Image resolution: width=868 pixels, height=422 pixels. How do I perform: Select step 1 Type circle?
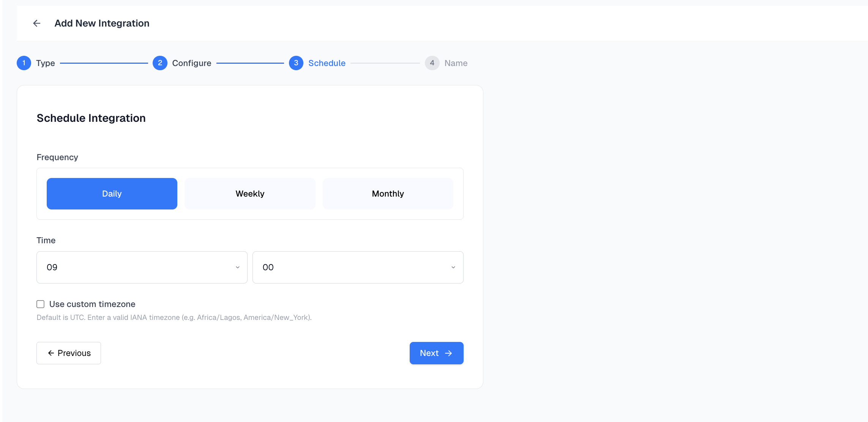(x=24, y=63)
